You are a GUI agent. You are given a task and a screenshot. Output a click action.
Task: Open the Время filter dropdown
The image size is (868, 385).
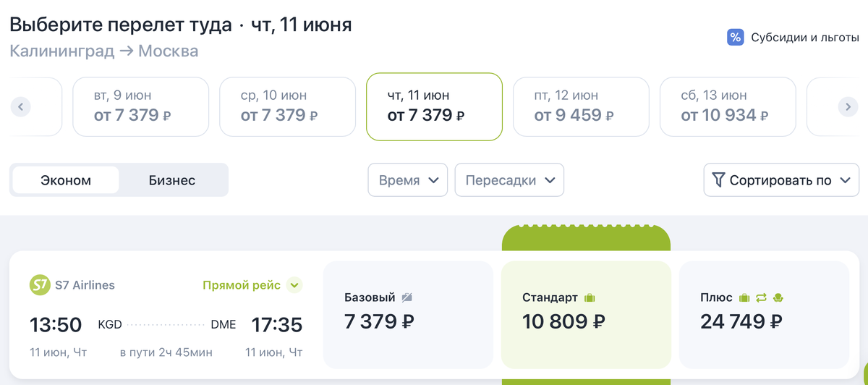click(408, 180)
